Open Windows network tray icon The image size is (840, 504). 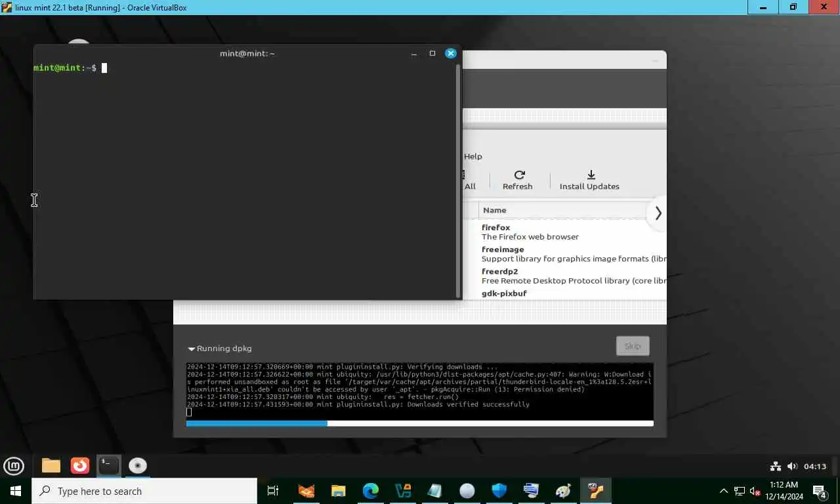tap(740, 491)
